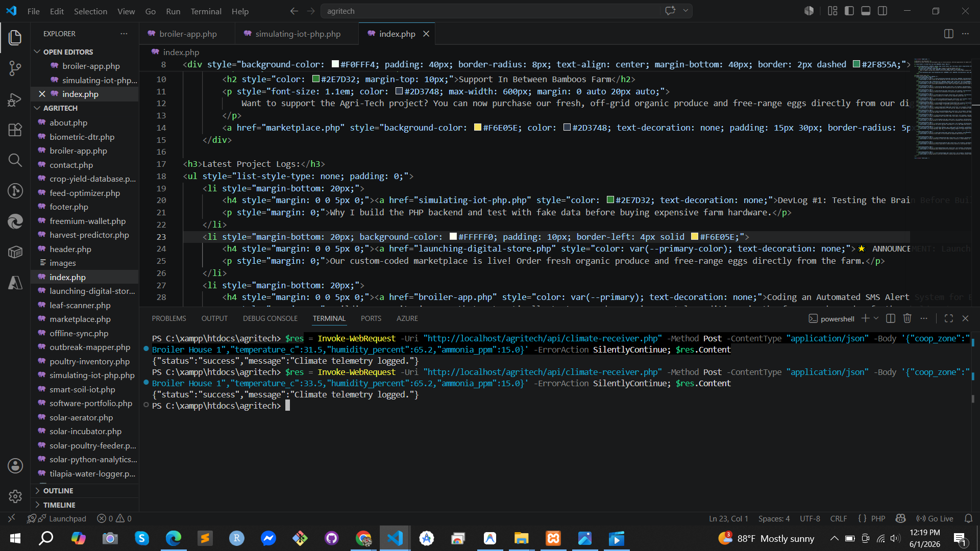980x551 pixels.
Task: Change file encoding UTF-8
Action: pos(810,518)
